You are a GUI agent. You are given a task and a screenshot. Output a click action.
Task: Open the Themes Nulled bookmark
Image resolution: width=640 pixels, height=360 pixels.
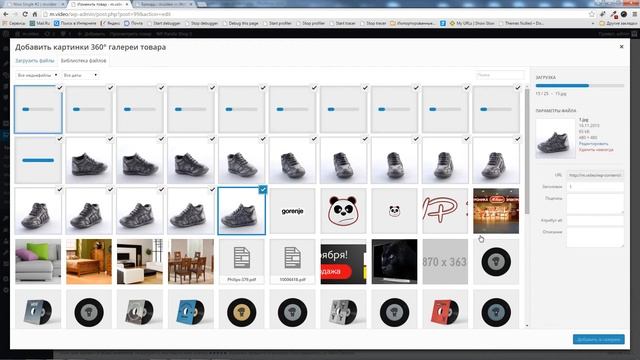(521, 23)
